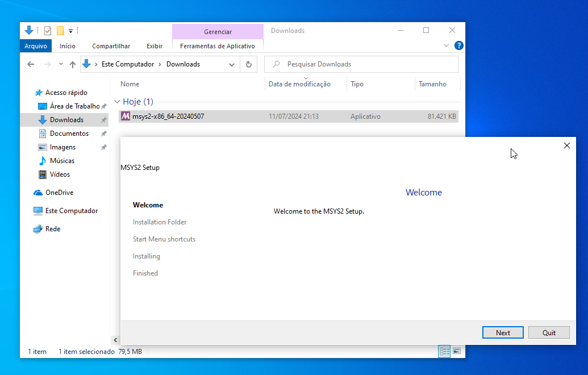
Task: Switch to large thumbnails view in status bar
Action: click(457, 351)
